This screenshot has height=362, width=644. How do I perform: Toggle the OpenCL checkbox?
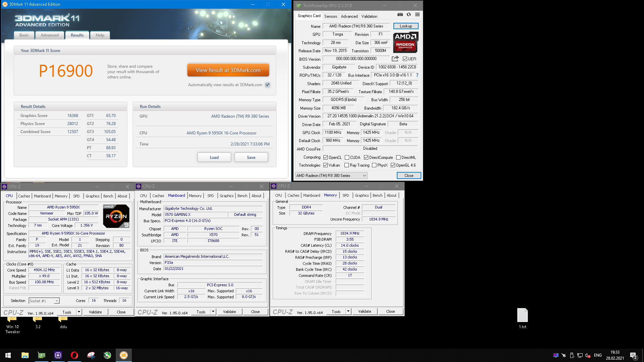tap(325, 157)
